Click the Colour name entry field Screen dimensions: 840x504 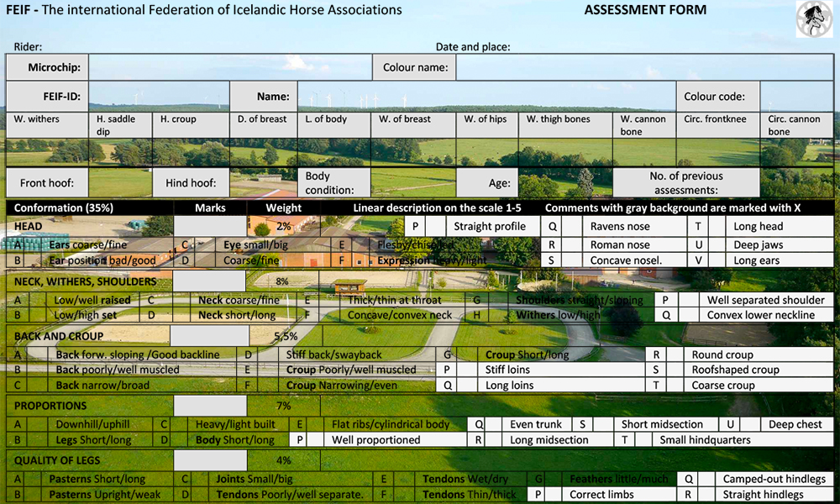tap(644, 67)
